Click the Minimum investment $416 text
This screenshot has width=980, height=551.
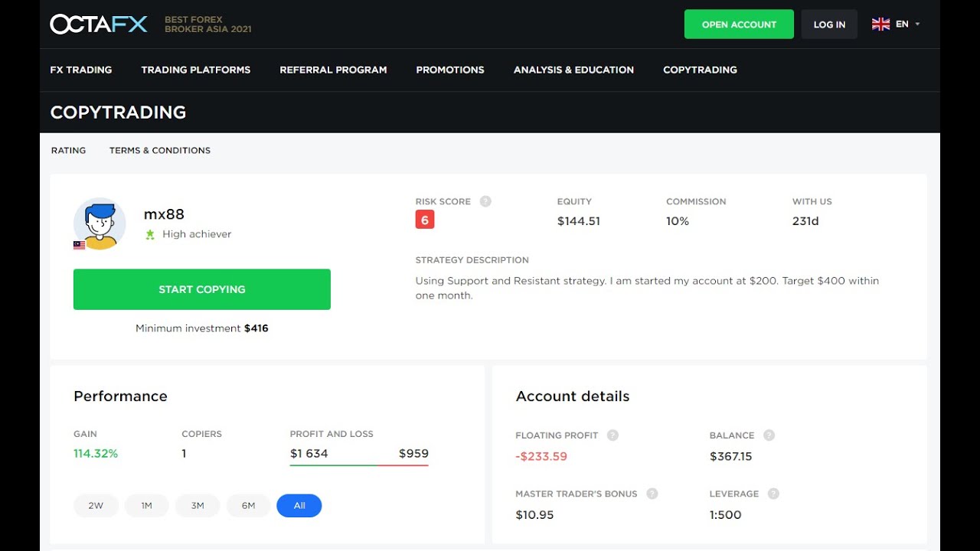tap(202, 328)
